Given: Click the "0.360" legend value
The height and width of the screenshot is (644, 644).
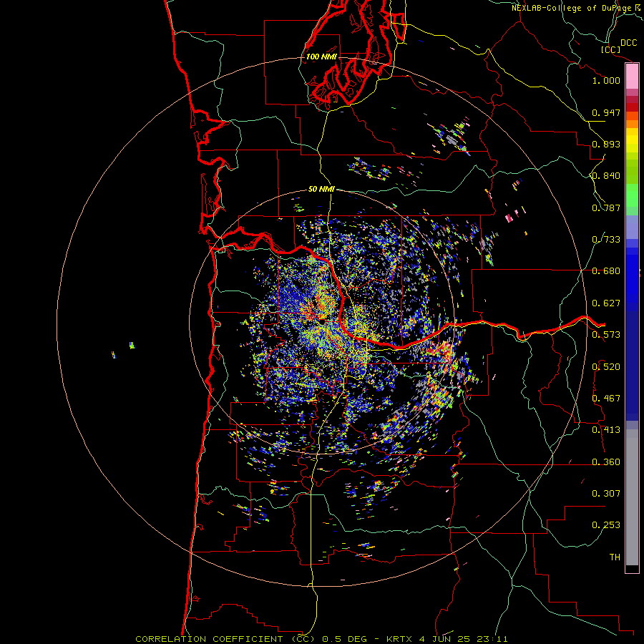Looking at the screenshot, I should [606, 462].
